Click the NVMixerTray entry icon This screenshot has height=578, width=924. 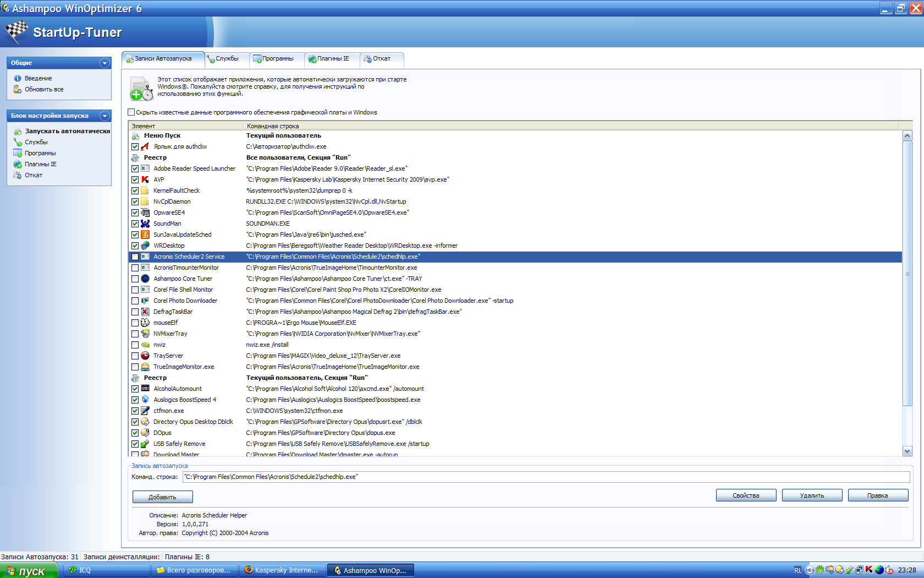tap(145, 334)
